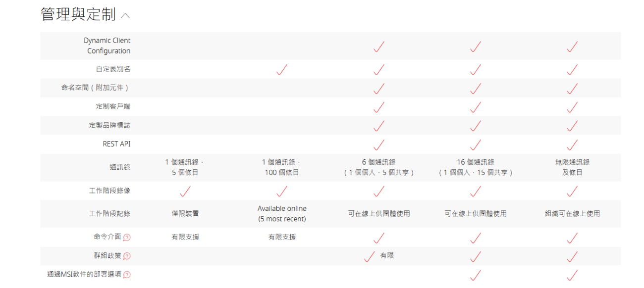The image size is (644, 288).
Task: Click the checkmark beside the 有限 label
Action: tap(369, 256)
